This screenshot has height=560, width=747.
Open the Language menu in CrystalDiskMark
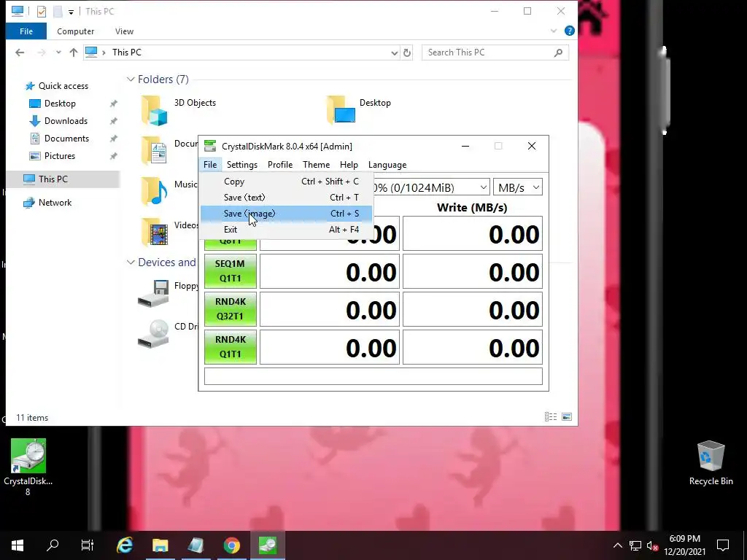[387, 165]
